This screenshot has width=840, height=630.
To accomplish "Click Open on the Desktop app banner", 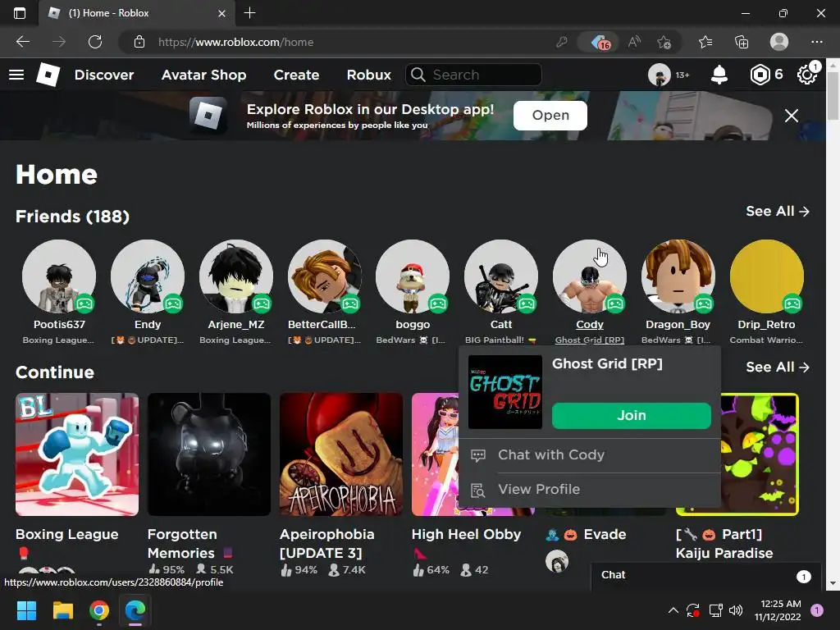I will pyautogui.click(x=550, y=115).
